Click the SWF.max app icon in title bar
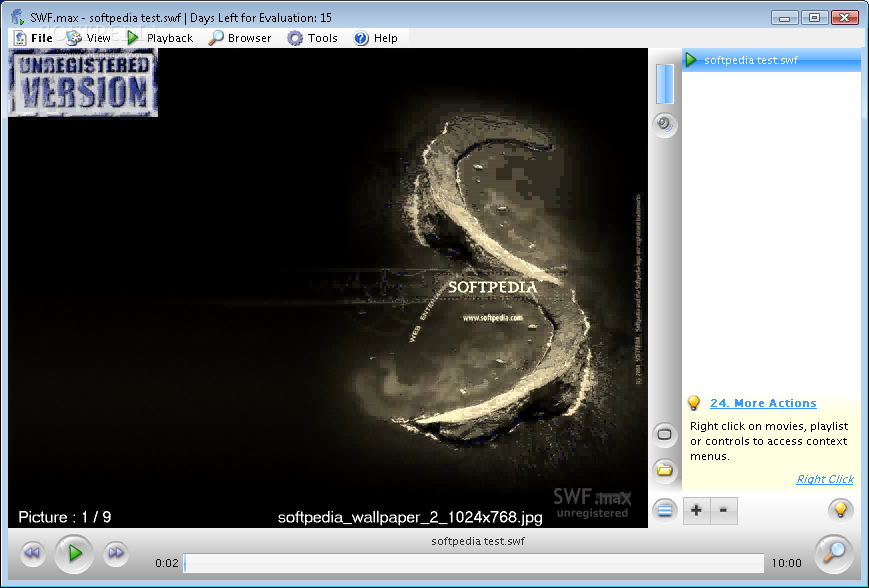Viewport: 869px width, 588px height. (x=18, y=17)
